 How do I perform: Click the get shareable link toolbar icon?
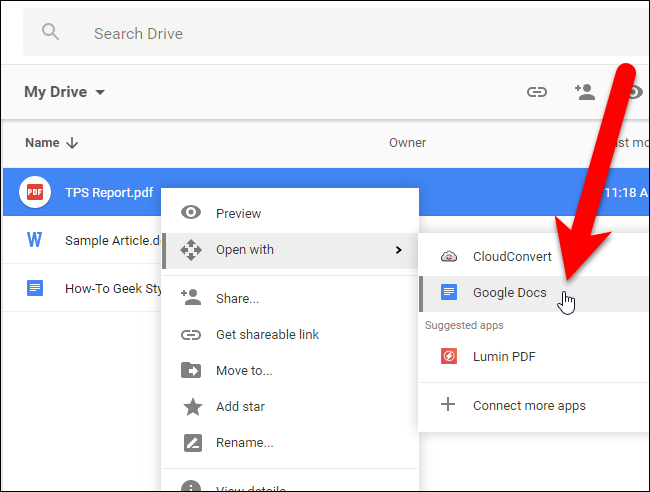(537, 92)
